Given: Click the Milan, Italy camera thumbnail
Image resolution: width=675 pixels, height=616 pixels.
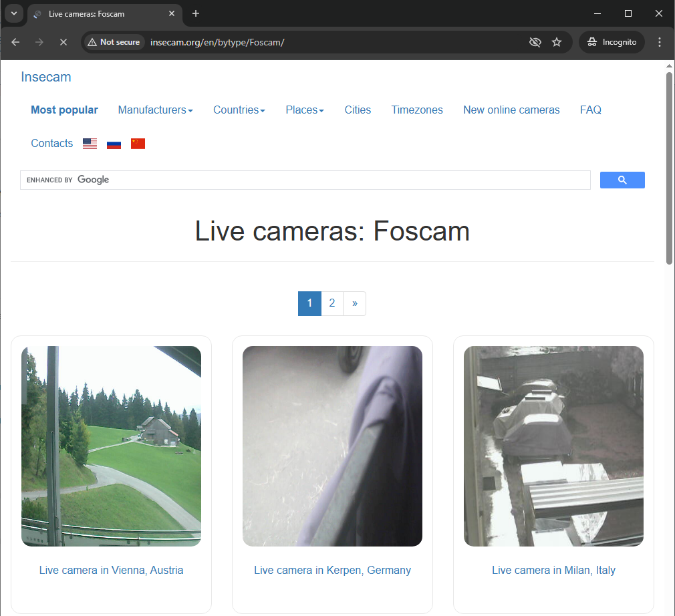Looking at the screenshot, I should (x=553, y=446).
